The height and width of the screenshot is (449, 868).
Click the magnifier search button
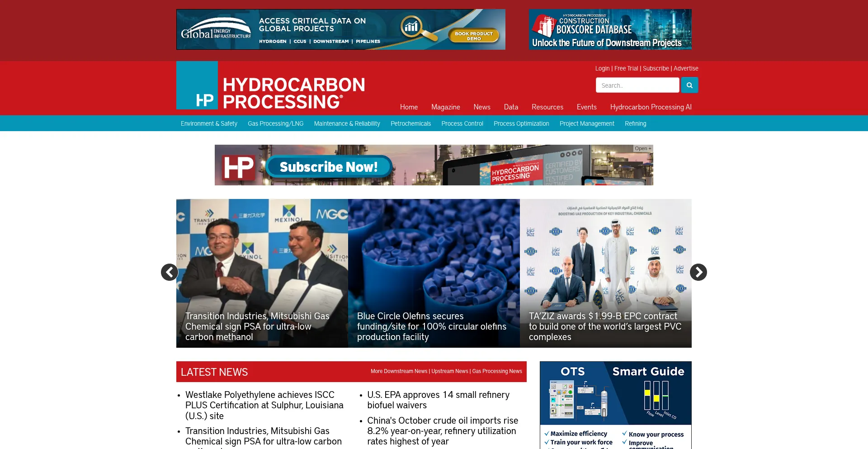(x=689, y=85)
